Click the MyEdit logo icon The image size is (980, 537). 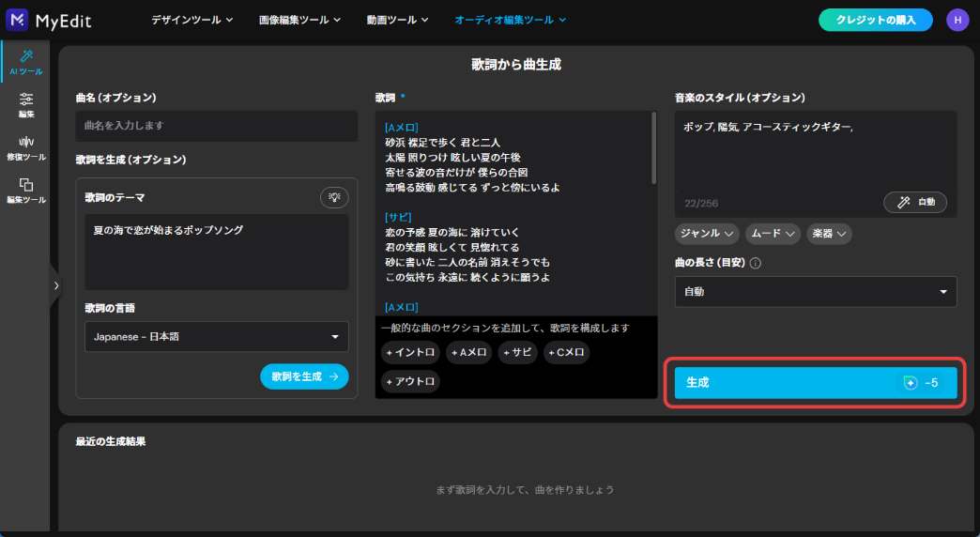coord(17,20)
